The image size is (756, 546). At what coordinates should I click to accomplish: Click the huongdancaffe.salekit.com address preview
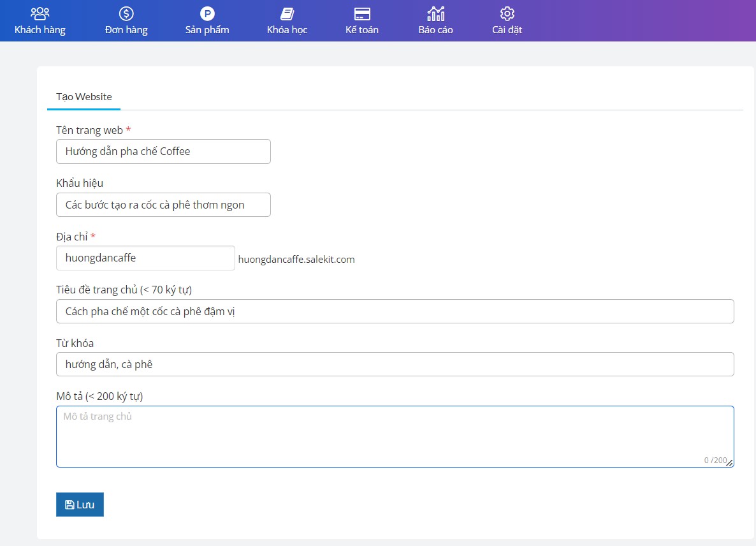click(x=296, y=260)
